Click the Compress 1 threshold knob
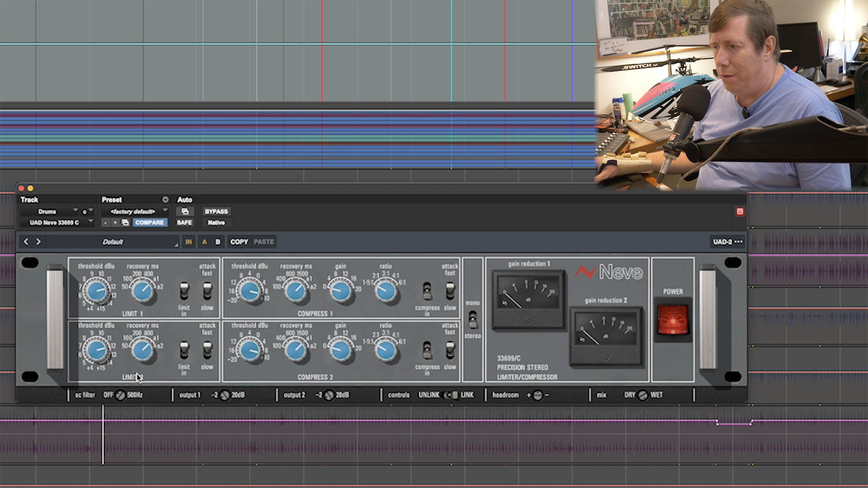The height and width of the screenshot is (488, 868). [250, 291]
